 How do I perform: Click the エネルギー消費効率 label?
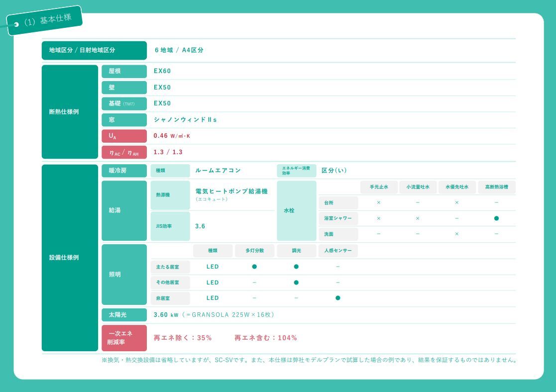[297, 171]
